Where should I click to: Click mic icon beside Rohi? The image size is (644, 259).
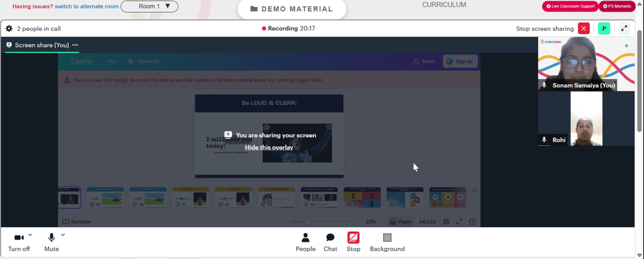[x=544, y=140]
